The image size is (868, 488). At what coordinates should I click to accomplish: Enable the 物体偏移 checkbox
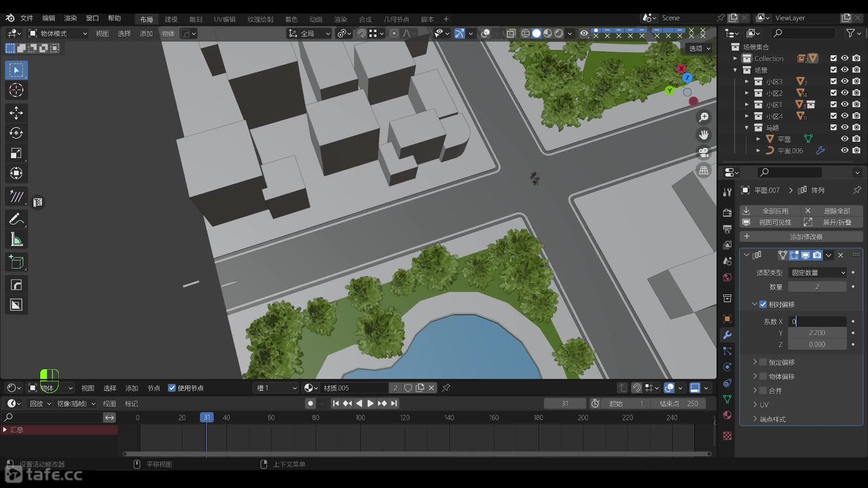pyautogui.click(x=763, y=376)
